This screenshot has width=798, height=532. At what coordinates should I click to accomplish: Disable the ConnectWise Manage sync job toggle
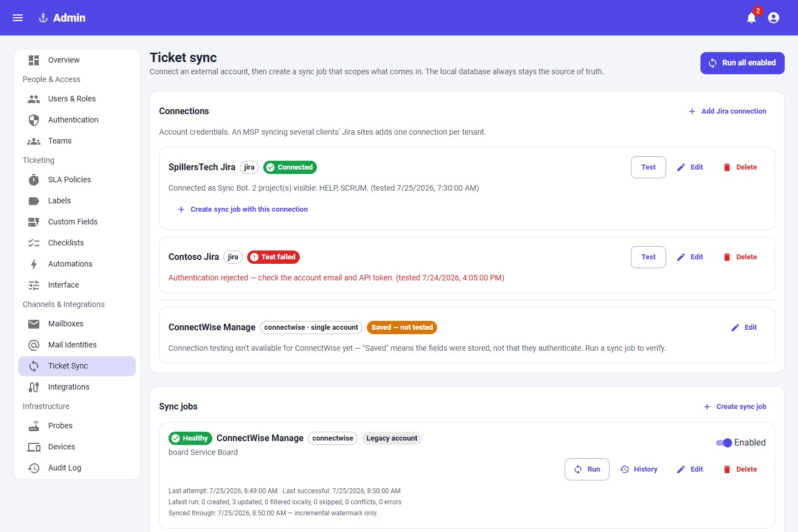[x=724, y=443]
